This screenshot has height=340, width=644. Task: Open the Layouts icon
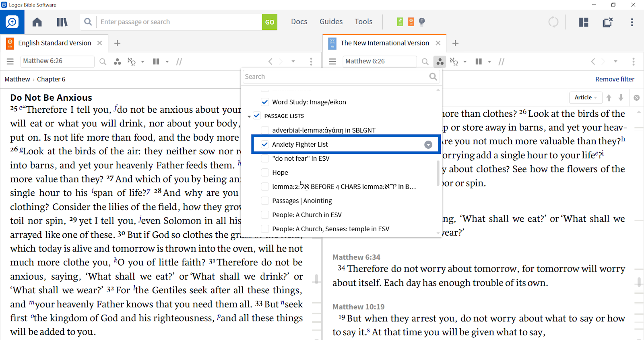584,22
